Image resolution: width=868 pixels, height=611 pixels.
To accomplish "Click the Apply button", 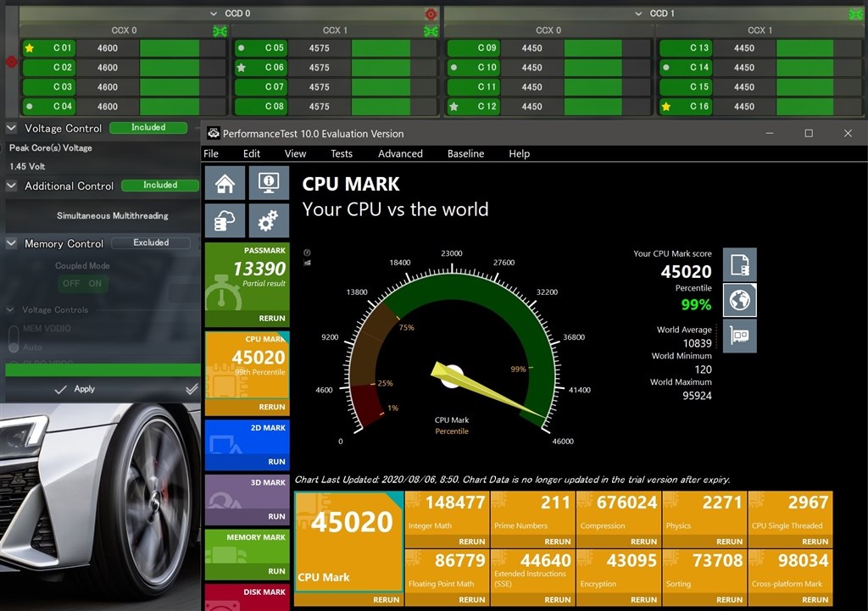I will pos(75,389).
